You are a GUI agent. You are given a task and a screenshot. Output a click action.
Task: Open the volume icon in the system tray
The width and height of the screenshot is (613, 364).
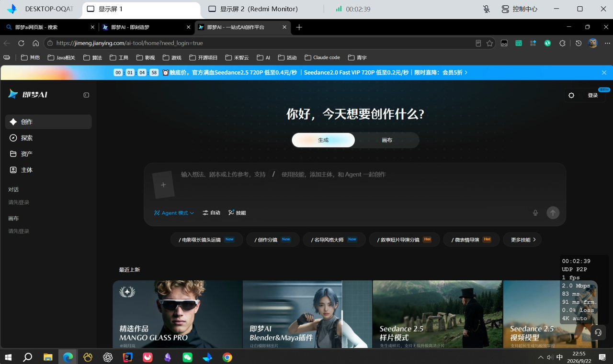pos(550,357)
